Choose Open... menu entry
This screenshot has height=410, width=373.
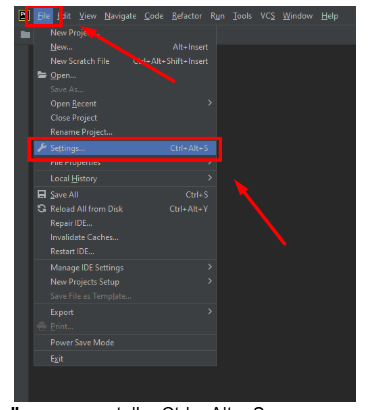tap(125, 75)
